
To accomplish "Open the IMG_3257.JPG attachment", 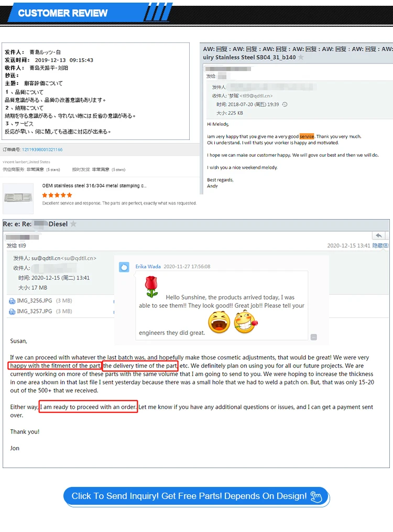I will point(35,311).
